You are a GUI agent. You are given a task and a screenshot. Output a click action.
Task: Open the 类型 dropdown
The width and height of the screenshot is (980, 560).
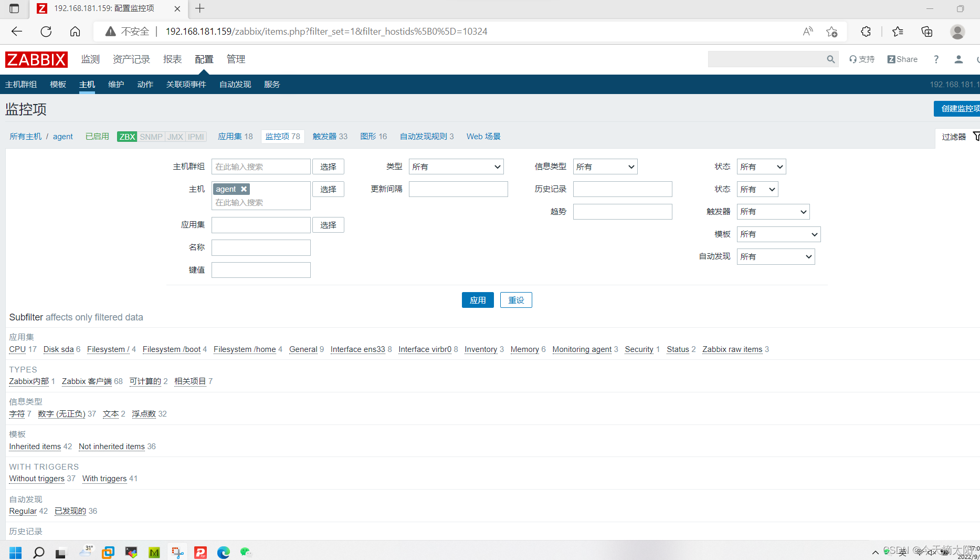(x=456, y=167)
